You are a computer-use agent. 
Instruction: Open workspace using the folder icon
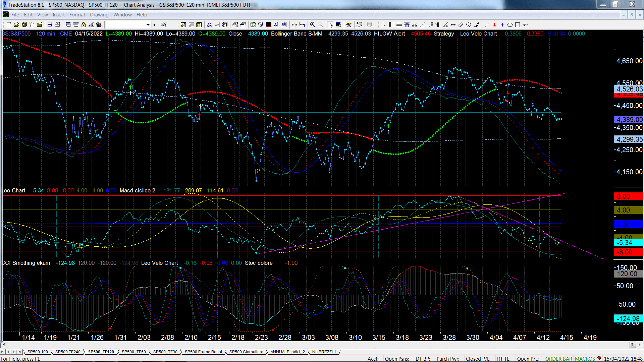[x=16, y=25]
